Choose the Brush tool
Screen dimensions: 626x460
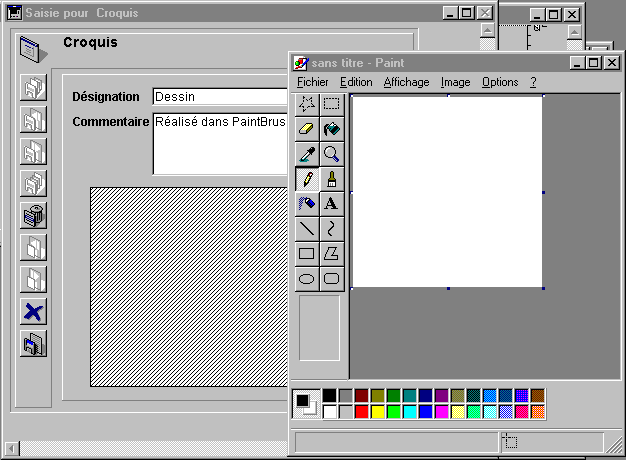point(332,179)
